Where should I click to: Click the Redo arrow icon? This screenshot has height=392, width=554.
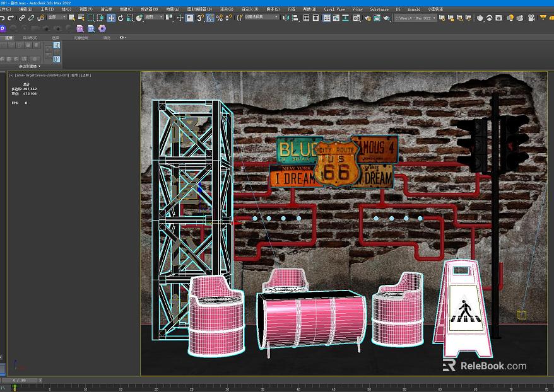(11, 18)
